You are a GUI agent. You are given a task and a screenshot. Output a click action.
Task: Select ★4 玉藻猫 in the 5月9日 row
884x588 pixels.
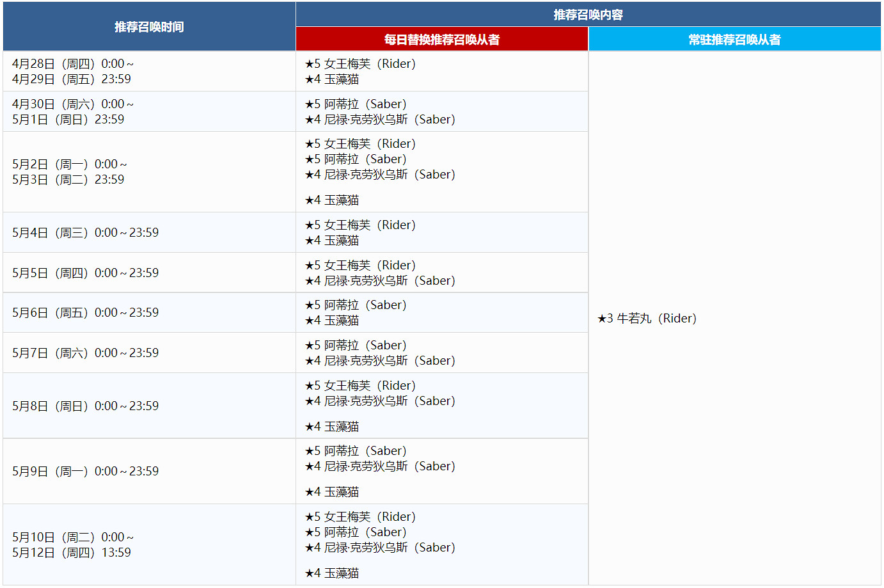tap(332, 492)
